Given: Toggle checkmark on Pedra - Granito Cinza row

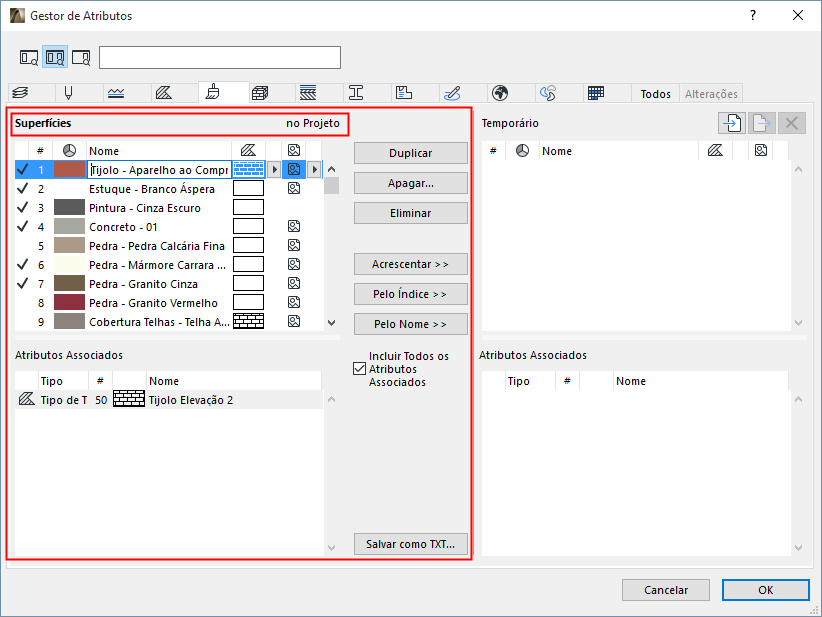Looking at the screenshot, I should click(x=23, y=283).
